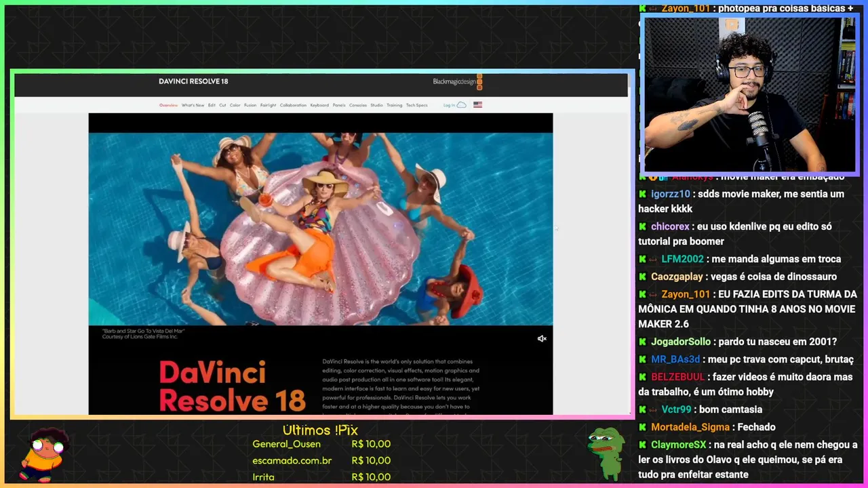Viewport: 868px width, 488px height.
Task: Open the Fairlight tab
Action: [269, 105]
